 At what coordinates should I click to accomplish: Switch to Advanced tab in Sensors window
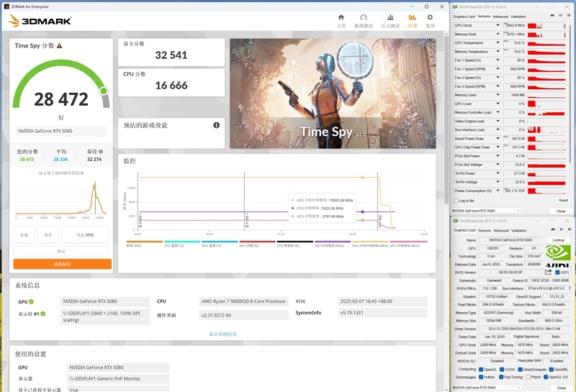click(x=500, y=17)
